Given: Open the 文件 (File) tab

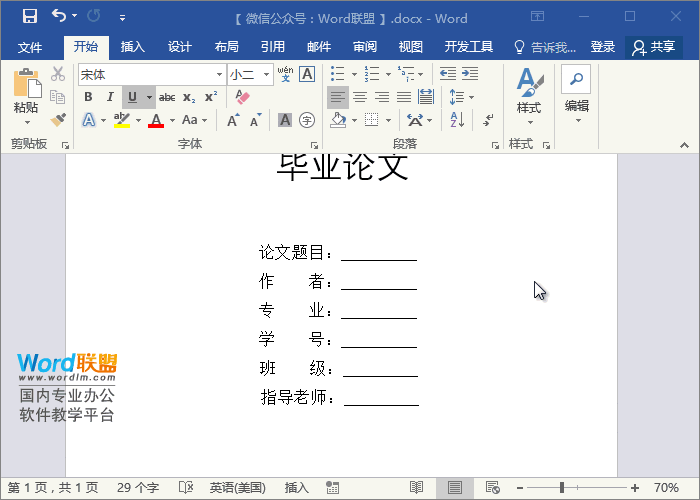Looking at the screenshot, I should pos(30,47).
